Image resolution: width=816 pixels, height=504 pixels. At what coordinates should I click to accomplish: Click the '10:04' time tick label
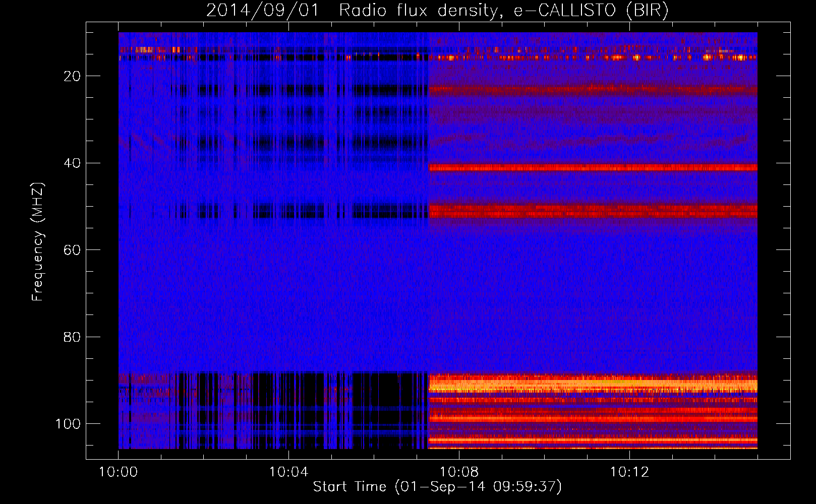point(288,472)
